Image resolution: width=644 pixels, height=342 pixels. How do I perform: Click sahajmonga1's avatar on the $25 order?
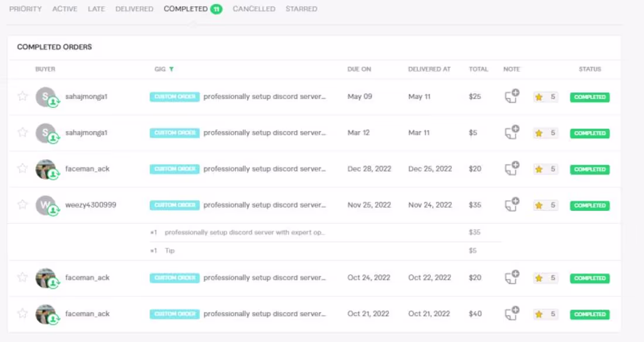click(46, 97)
